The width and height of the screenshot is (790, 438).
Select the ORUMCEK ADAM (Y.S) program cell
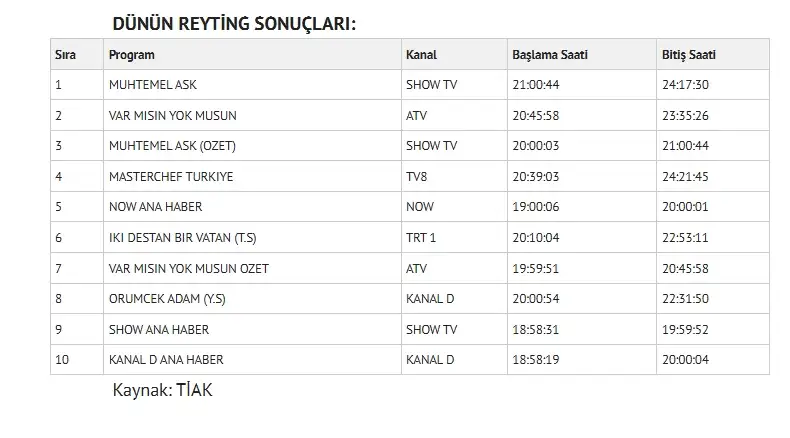tap(252, 298)
